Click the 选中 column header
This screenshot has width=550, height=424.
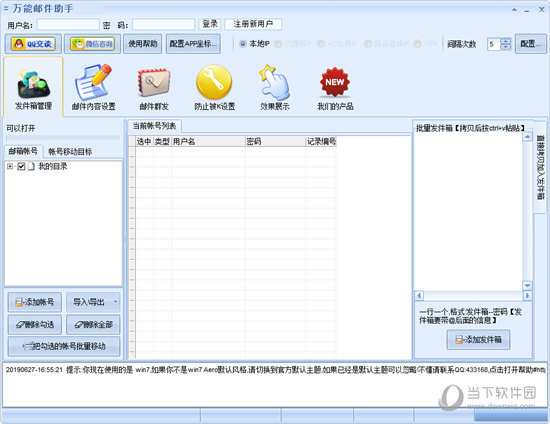144,141
